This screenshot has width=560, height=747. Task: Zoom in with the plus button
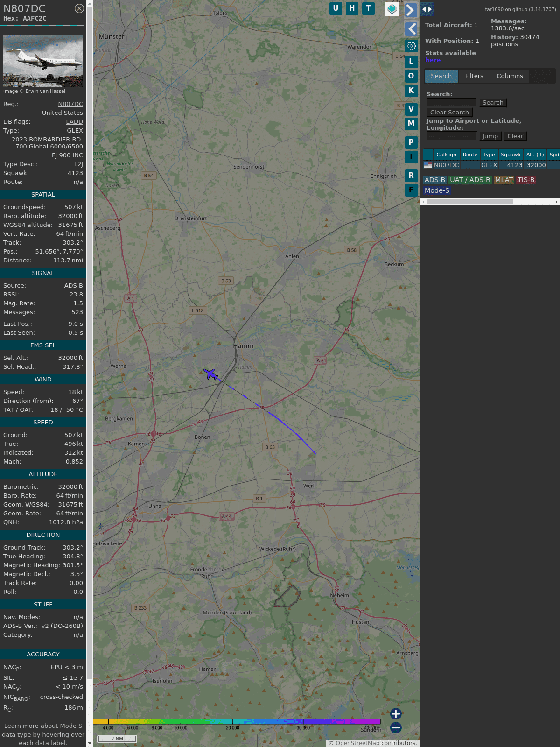(396, 714)
